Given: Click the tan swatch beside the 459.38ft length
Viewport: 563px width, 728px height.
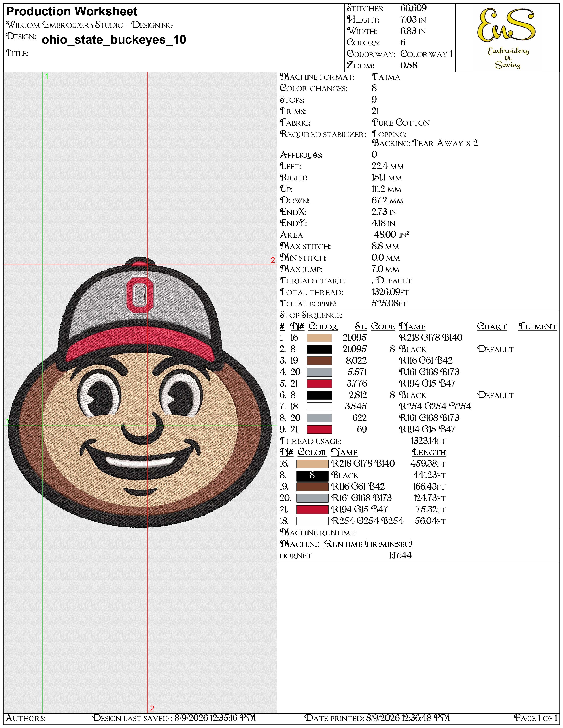Looking at the screenshot, I should (x=312, y=464).
